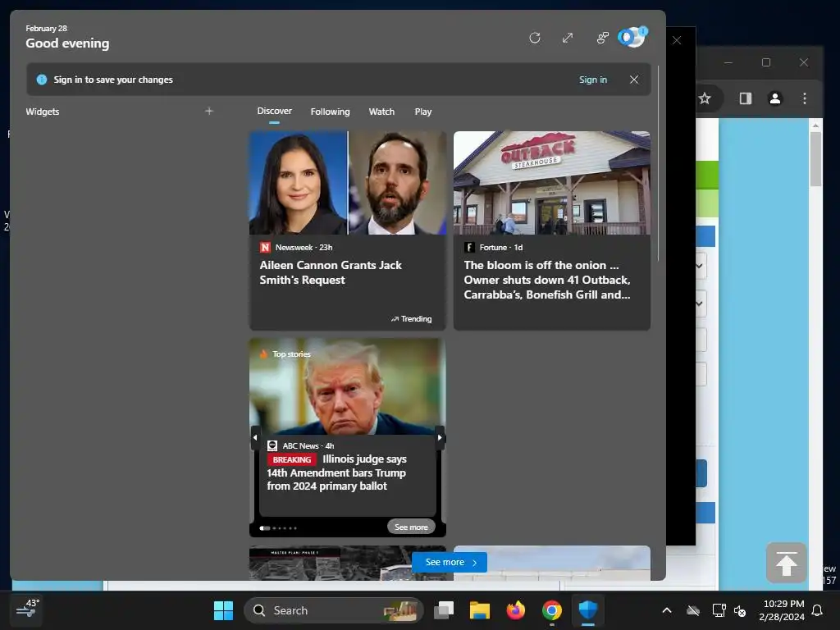Click the Sign in link
The image size is (840, 630).
(592, 80)
